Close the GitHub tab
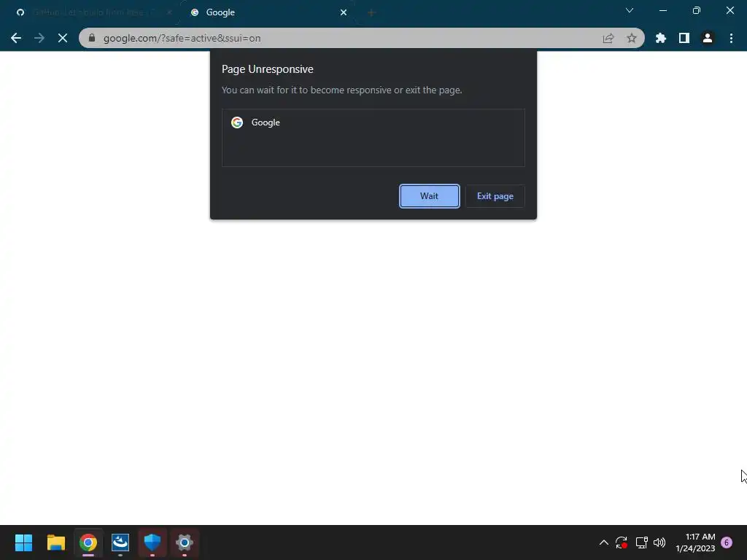 (x=169, y=12)
